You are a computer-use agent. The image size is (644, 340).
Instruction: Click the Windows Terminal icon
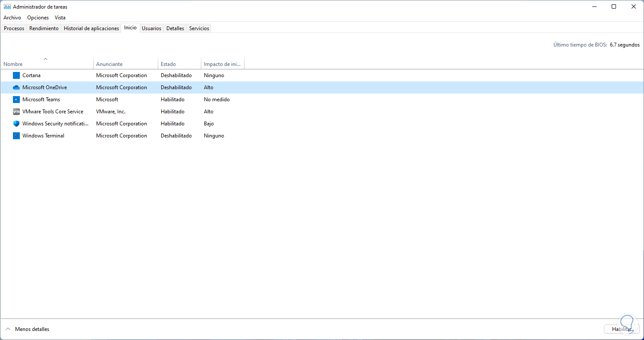pos(16,136)
